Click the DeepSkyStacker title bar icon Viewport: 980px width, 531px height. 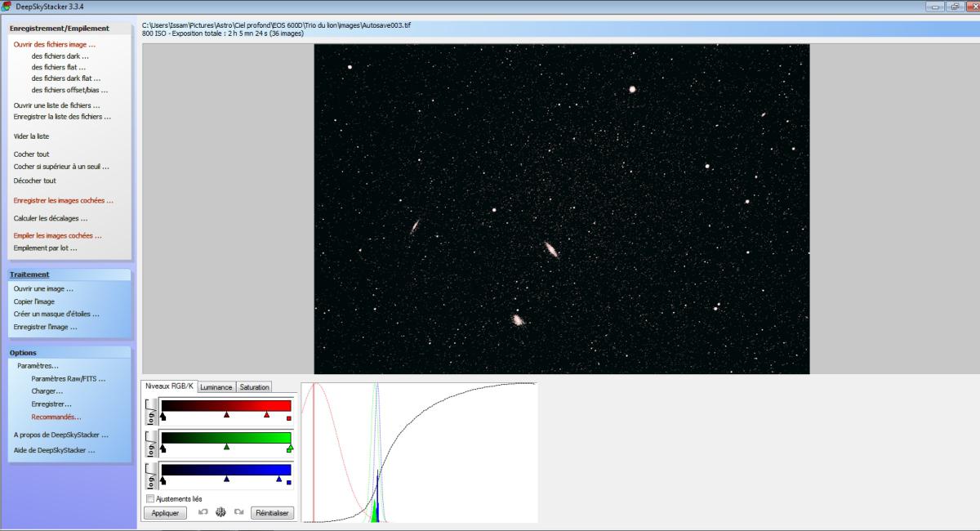point(7,7)
